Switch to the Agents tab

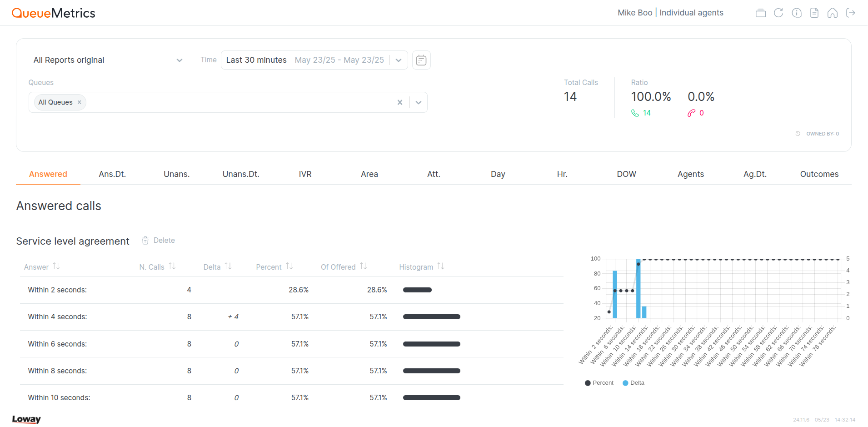tap(690, 174)
